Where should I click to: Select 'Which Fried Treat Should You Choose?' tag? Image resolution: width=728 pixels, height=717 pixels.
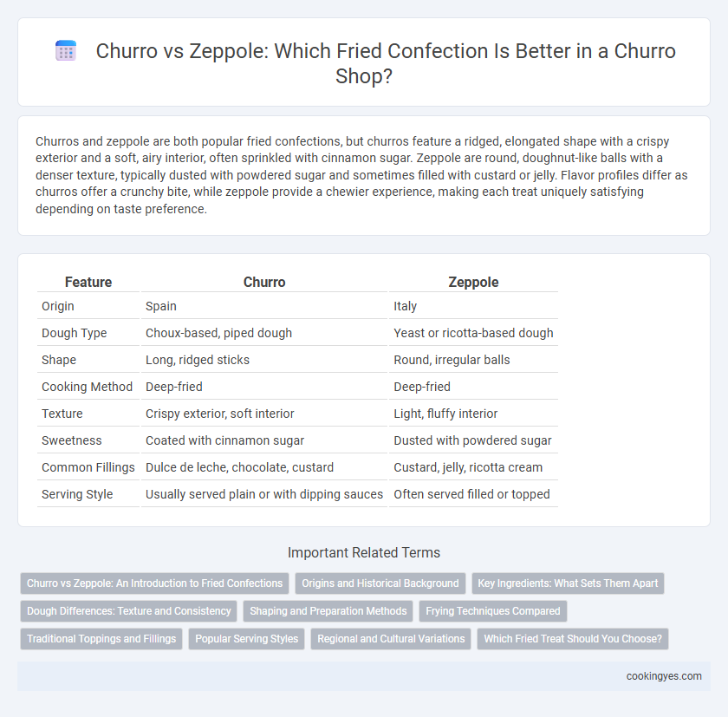tap(573, 639)
